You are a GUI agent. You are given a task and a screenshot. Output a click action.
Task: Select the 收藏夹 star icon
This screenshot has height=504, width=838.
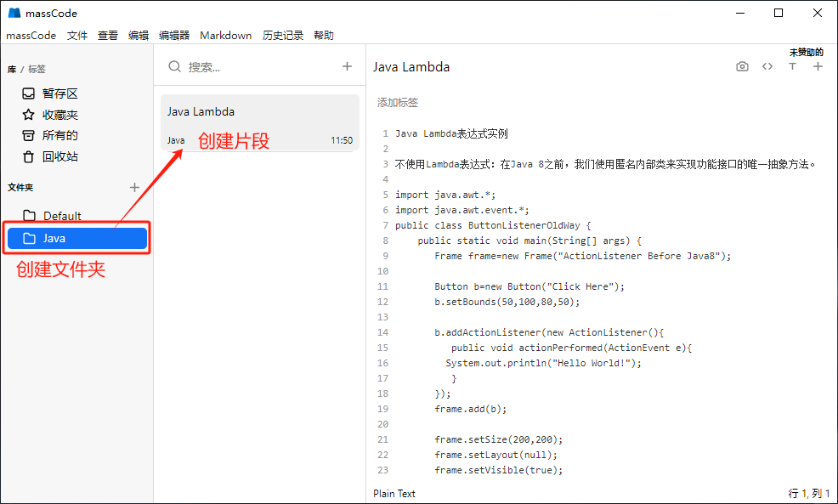[28, 115]
